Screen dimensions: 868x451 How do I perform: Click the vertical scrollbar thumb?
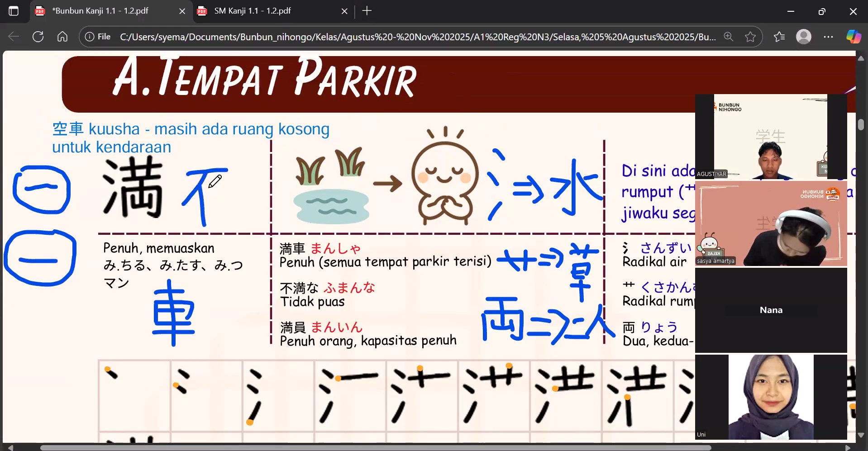(x=860, y=124)
